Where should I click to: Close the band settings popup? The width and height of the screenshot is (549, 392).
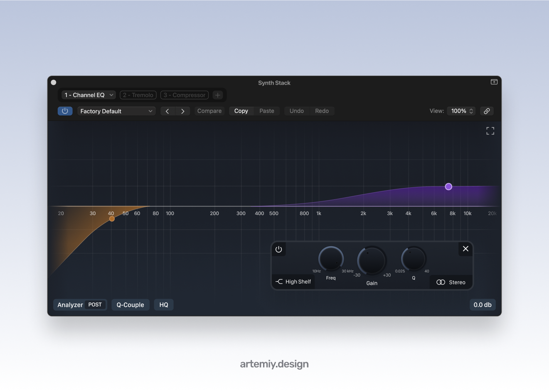coord(465,249)
